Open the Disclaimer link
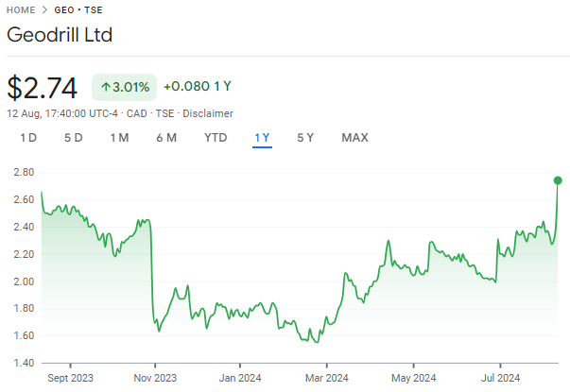 (208, 113)
